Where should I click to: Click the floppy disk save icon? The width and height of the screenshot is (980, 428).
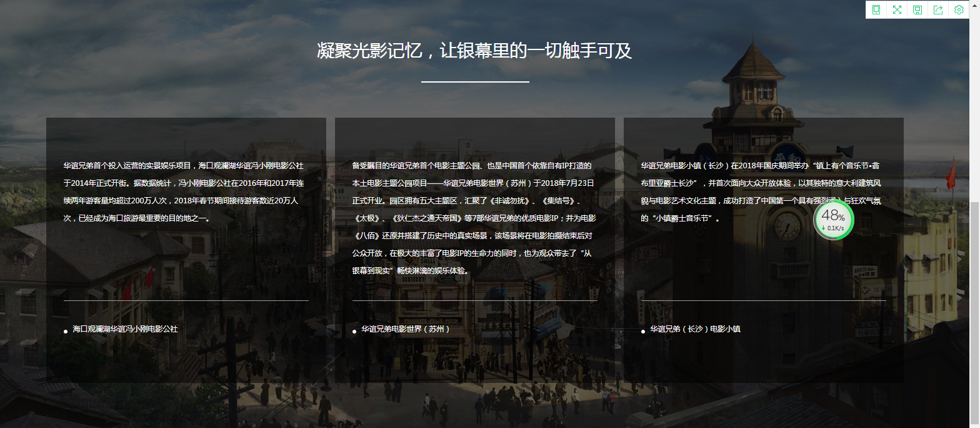(x=917, y=9)
